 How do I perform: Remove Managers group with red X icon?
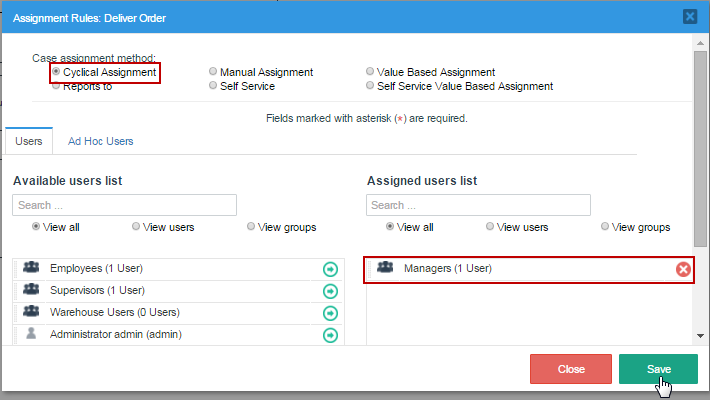[x=683, y=269]
